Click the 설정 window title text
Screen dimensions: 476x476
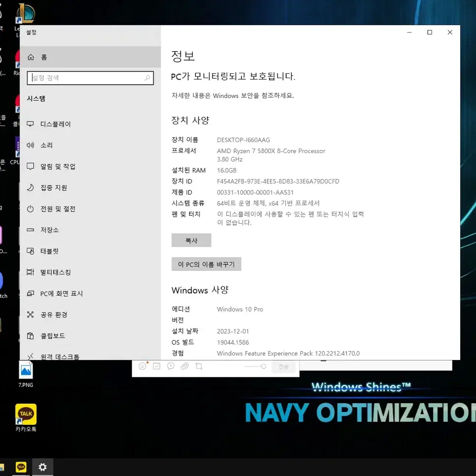tap(31, 32)
